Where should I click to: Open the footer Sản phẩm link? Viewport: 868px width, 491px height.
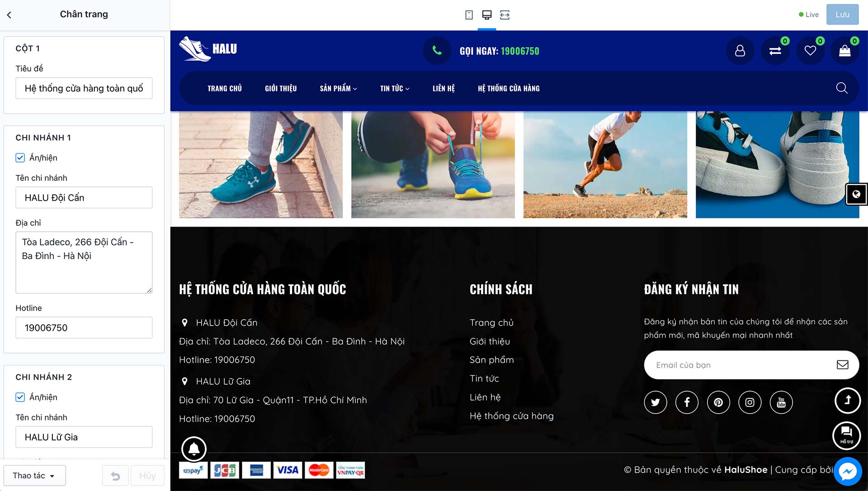(492, 360)
